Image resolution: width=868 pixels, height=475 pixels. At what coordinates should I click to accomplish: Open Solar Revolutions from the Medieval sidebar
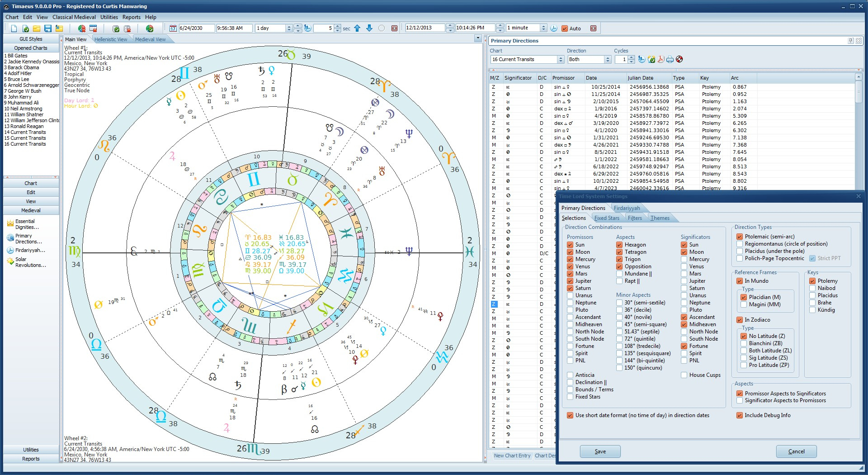(26, 262)
